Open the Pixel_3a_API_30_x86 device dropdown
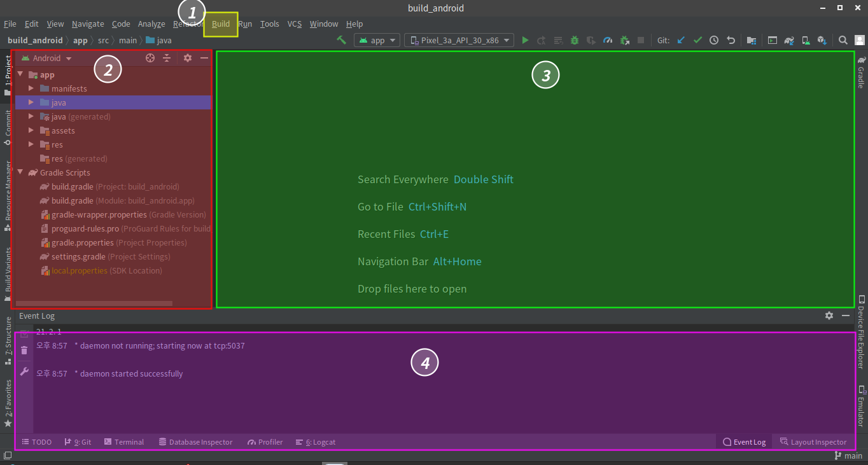Screen dimensions: 868x465 (x=459, y=40)
